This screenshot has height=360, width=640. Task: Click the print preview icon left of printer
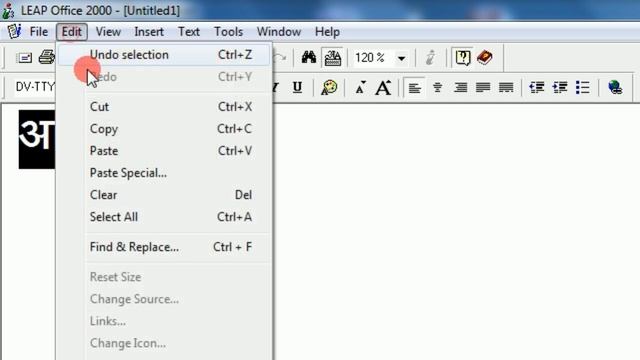[x=24, y=58]
